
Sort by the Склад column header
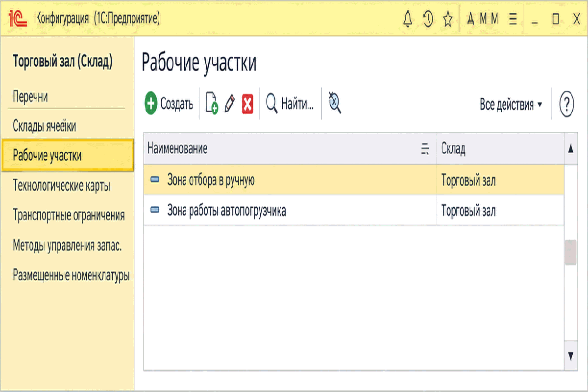500,149
